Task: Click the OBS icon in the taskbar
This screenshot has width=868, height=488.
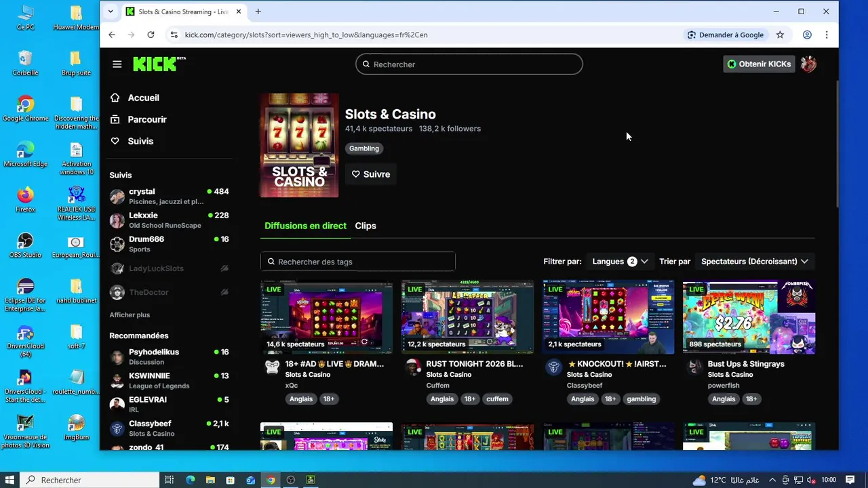Action: [x=291, y=480]
